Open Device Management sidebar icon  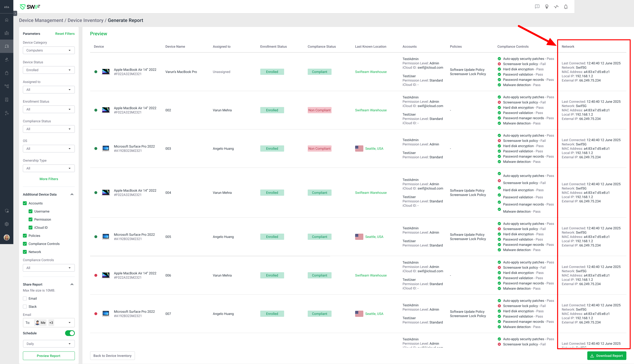tap(7, 46)
